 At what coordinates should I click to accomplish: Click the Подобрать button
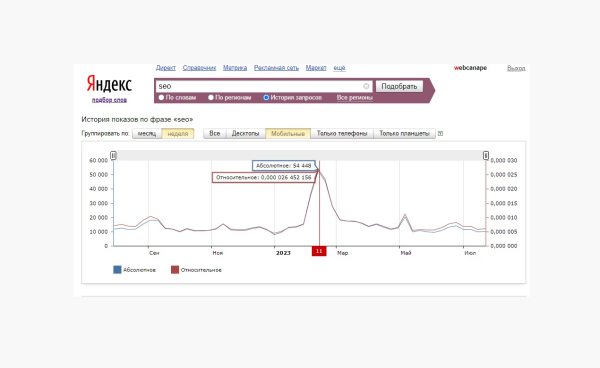(399, 86)
